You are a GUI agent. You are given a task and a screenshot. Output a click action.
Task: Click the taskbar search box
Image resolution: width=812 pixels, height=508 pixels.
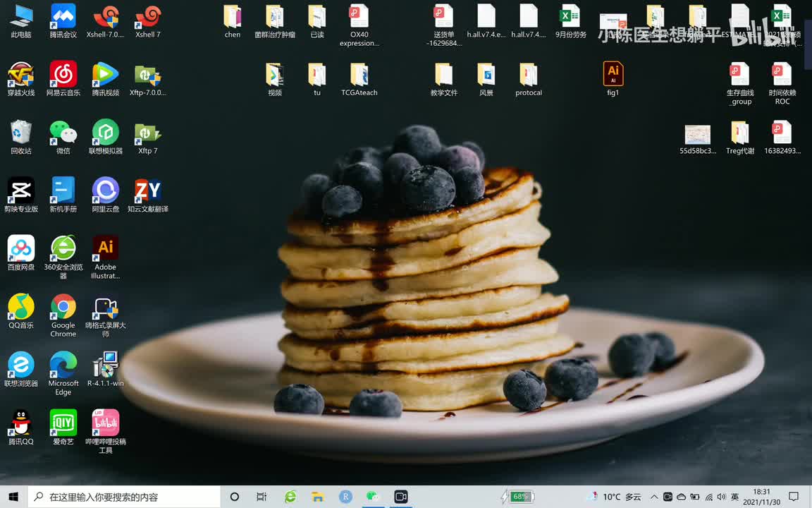(x=124, y=497)
